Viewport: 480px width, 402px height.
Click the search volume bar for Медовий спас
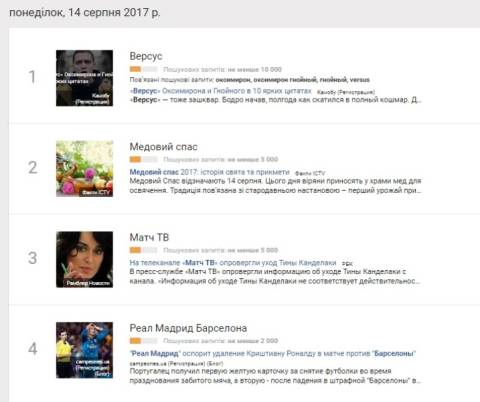143,159
